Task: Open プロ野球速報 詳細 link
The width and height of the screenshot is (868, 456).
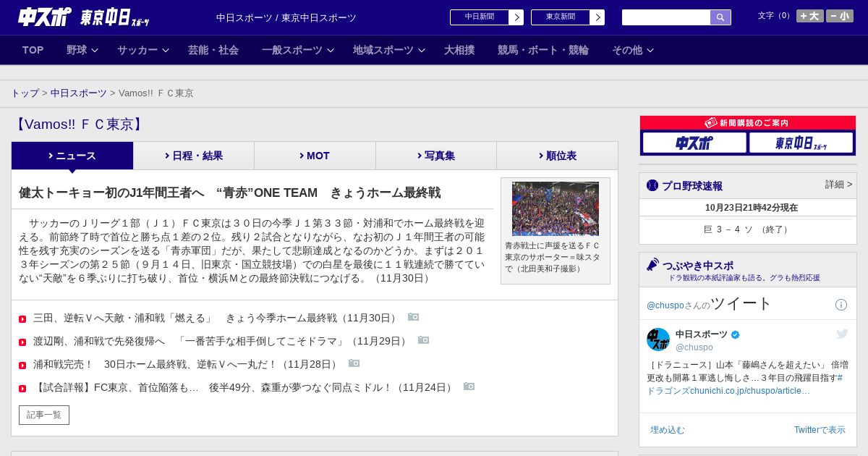Action: pos(838,185)
